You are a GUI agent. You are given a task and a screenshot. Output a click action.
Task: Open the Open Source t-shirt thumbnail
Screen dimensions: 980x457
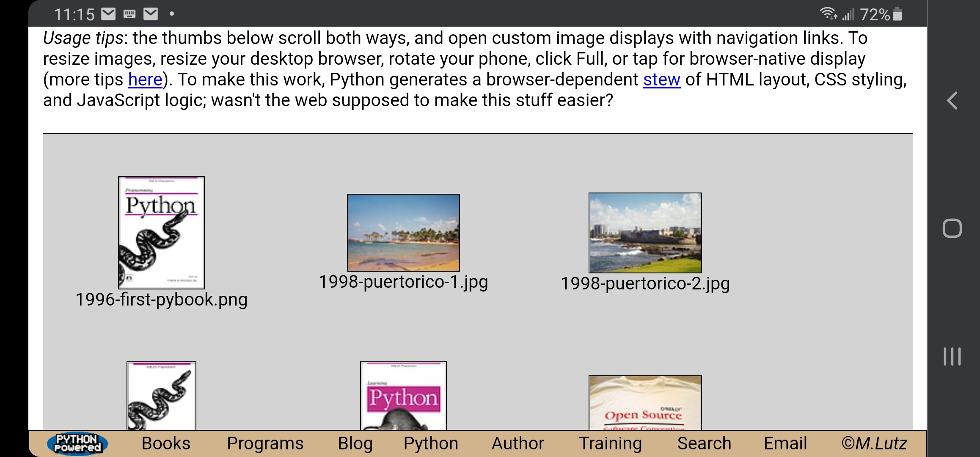[x=645, y=403]
